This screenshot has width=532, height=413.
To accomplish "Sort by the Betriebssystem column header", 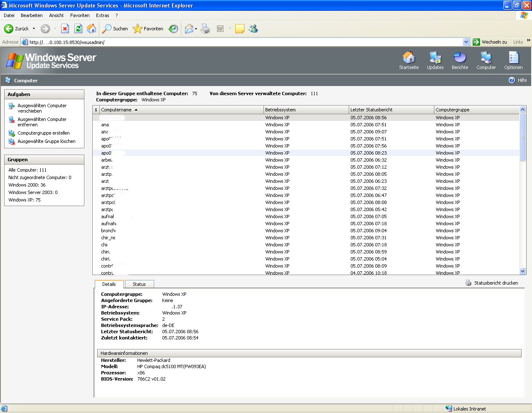I will click(306, 110).
